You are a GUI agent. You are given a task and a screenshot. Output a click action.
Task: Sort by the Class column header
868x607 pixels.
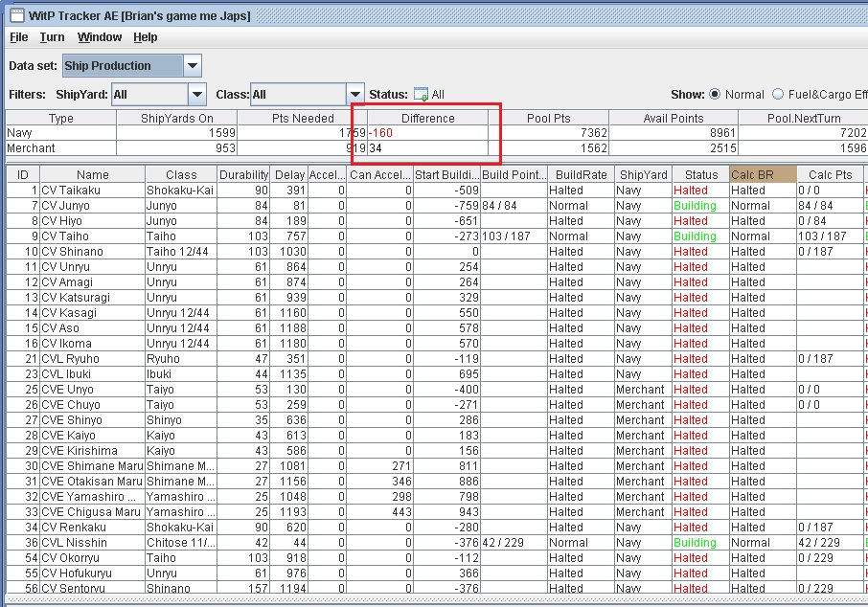[x=181, y=175]
